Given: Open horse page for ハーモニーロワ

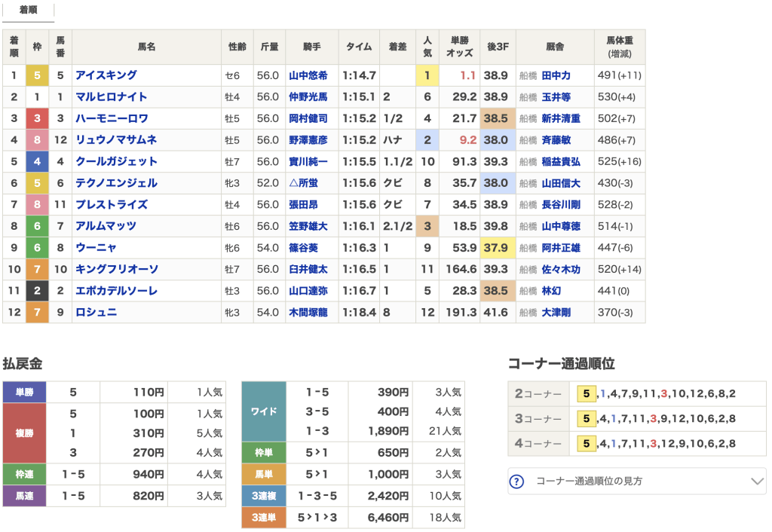Looking at the screenshot, I should pos(112,118).
